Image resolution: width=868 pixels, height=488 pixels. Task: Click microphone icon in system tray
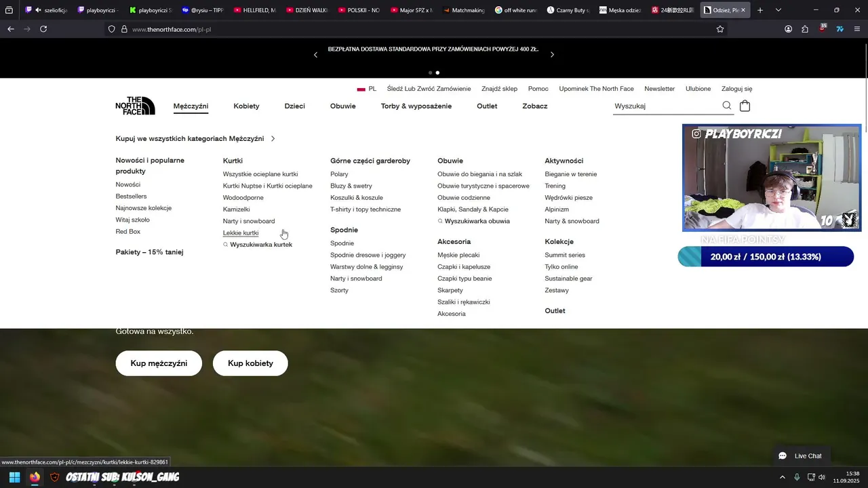(x=797, y=477)
